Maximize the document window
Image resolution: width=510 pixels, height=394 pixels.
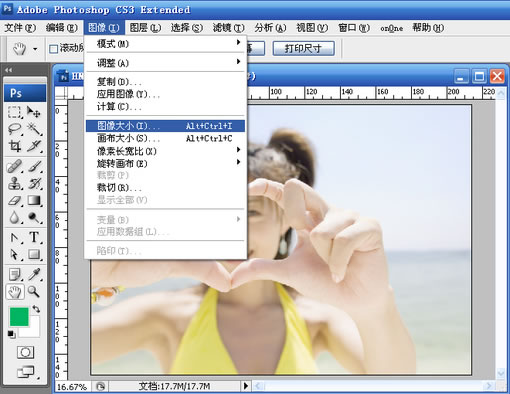[x=479, y=76]
